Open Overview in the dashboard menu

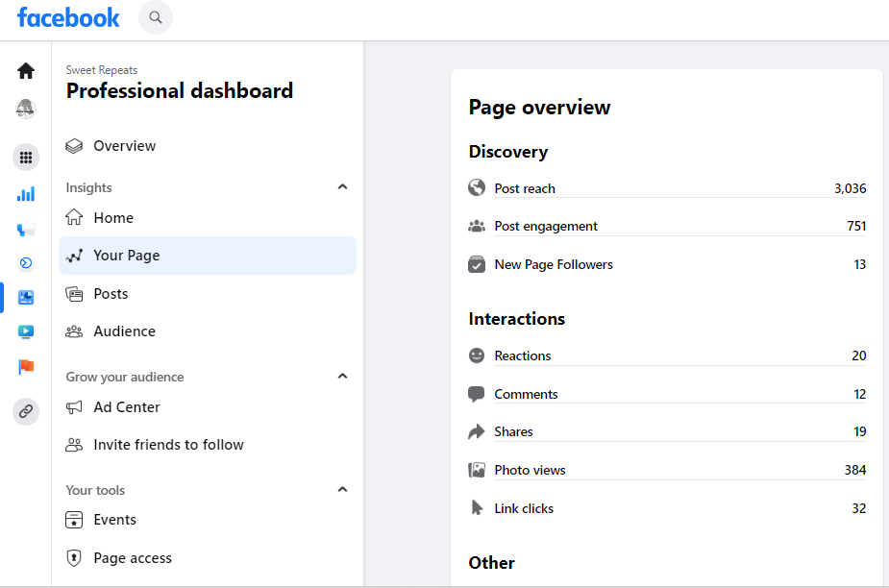(124, 146)
